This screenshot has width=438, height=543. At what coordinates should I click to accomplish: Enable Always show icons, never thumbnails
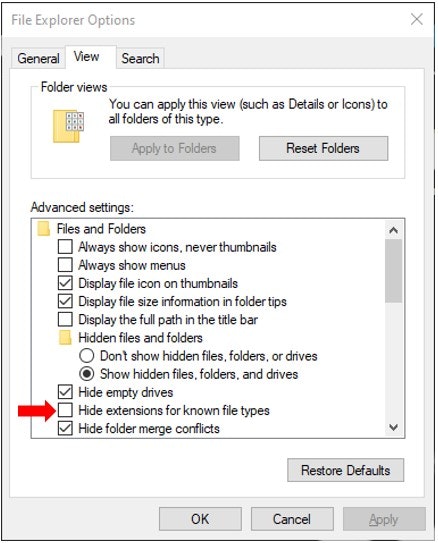point(65,247)
